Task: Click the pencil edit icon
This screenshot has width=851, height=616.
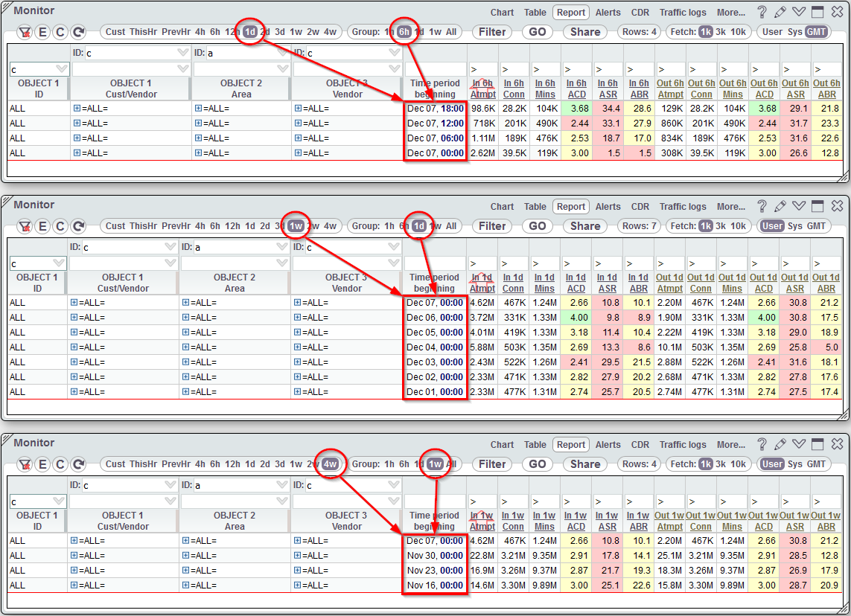Action: tap(780, 12)
